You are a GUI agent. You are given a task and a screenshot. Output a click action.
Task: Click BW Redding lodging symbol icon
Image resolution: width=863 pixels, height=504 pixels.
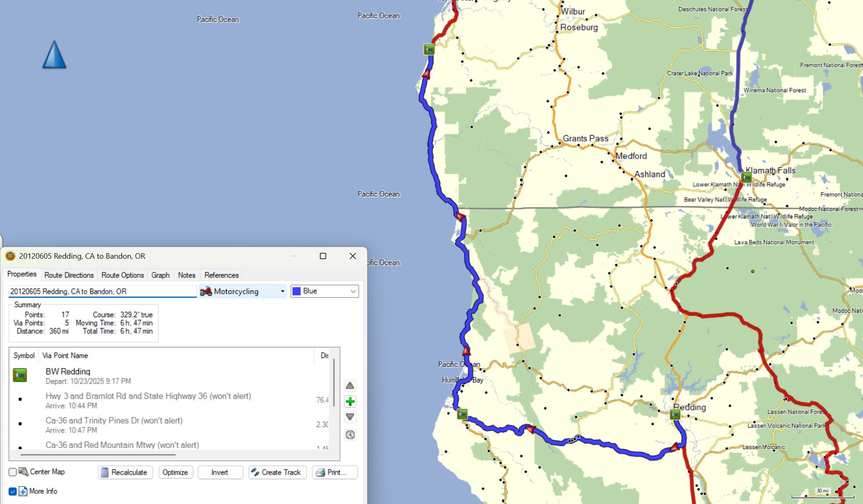[20, 375]
